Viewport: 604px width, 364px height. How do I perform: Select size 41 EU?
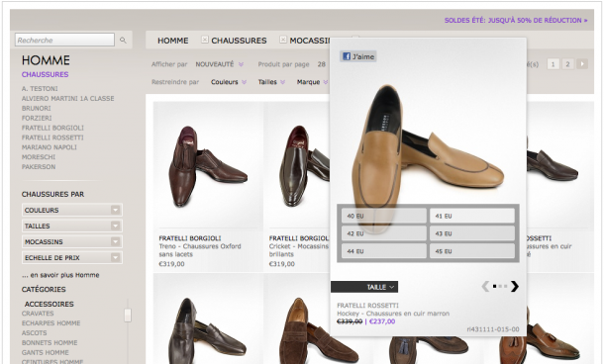coord(472,216)
